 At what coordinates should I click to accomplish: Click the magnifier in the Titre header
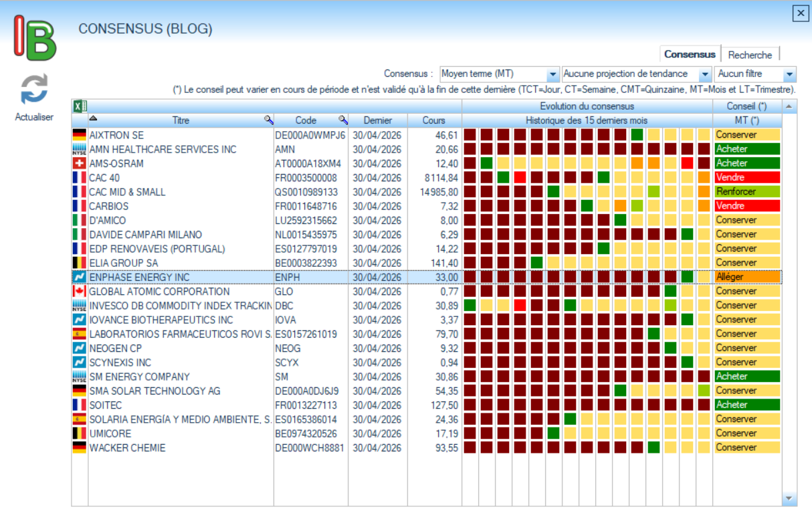tap(268, 120)
